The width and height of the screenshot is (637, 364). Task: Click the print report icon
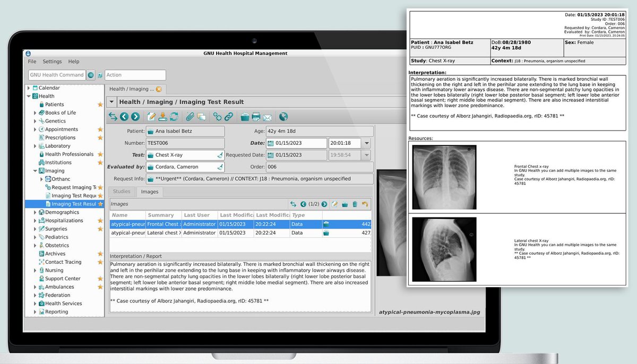pyautogui.click(x=256, y=116)
